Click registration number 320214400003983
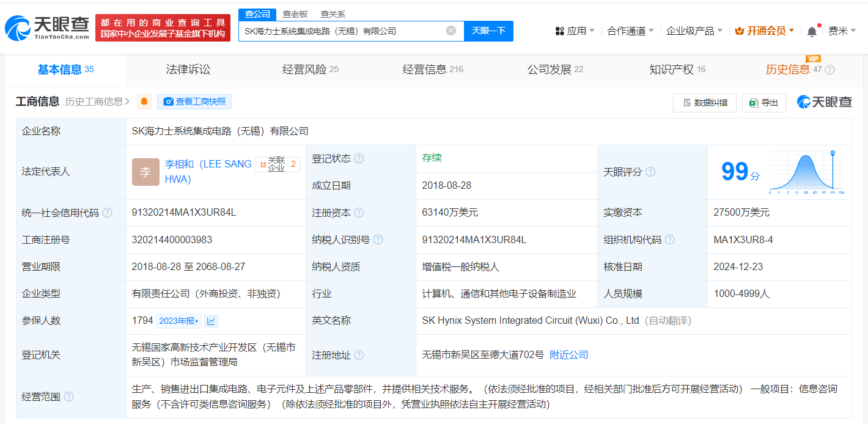This screenshot has width=868, height=424. click(172, 239)
